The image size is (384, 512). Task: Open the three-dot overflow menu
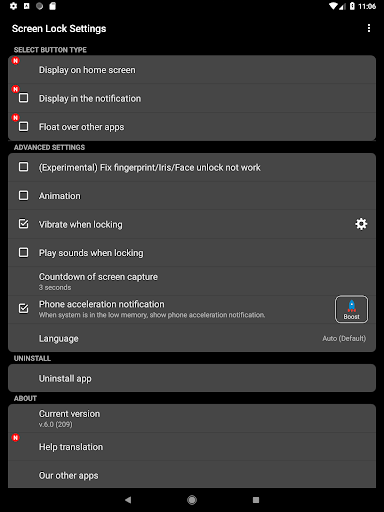pyautogui.click(x=369, y=28)
